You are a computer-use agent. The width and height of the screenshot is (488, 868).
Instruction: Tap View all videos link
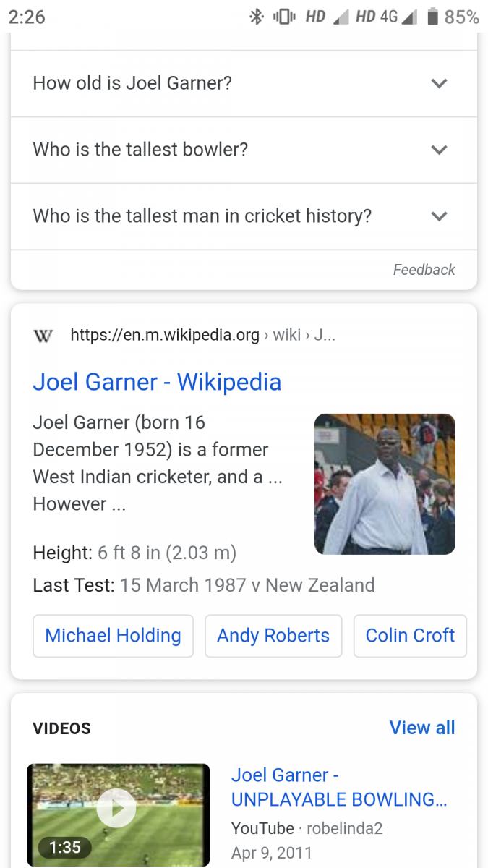click(422, 728)
